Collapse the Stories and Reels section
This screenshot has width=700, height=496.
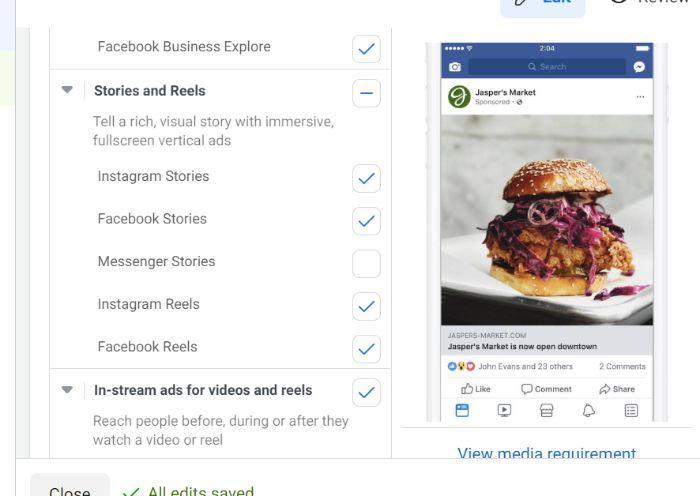click(67, 90)
